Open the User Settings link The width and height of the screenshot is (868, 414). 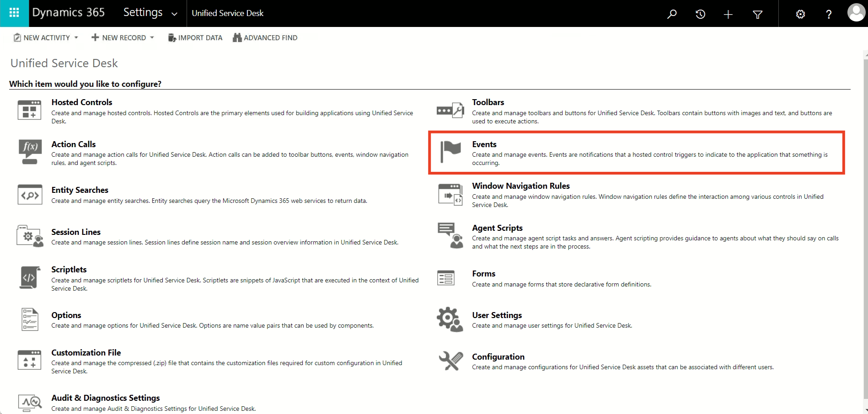pos(497,315)
